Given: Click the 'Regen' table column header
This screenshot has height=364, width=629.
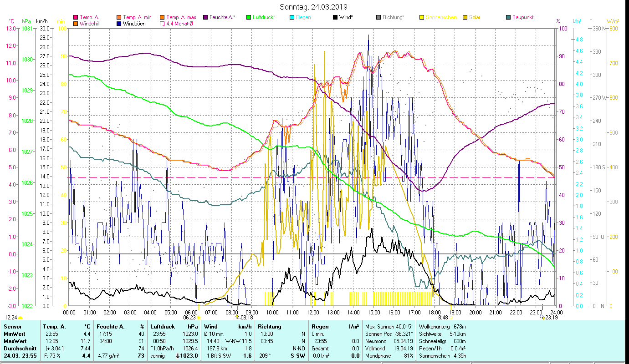Looking at the screenshot, I should 320,327.
